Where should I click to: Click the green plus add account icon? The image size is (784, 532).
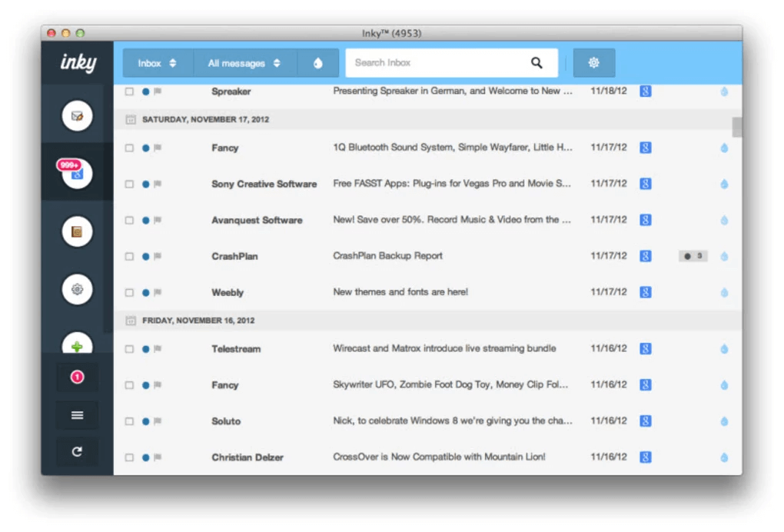(x=77, y=346)
